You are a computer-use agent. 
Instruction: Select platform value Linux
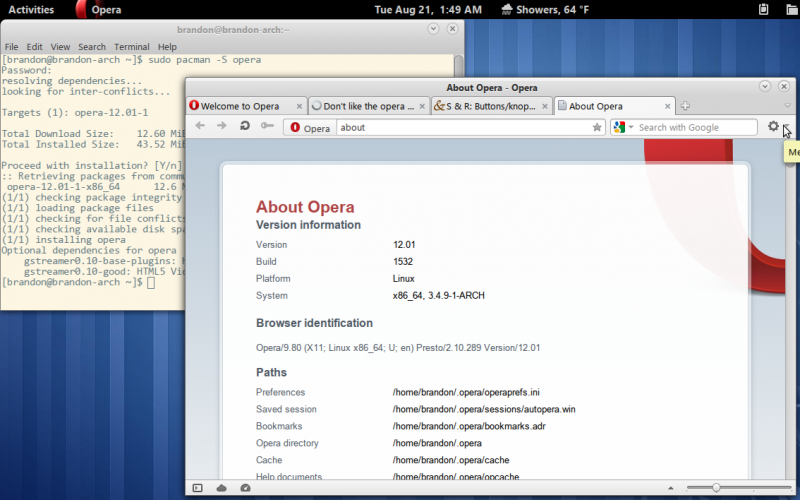pyautogui.click(x=404, y=279)
